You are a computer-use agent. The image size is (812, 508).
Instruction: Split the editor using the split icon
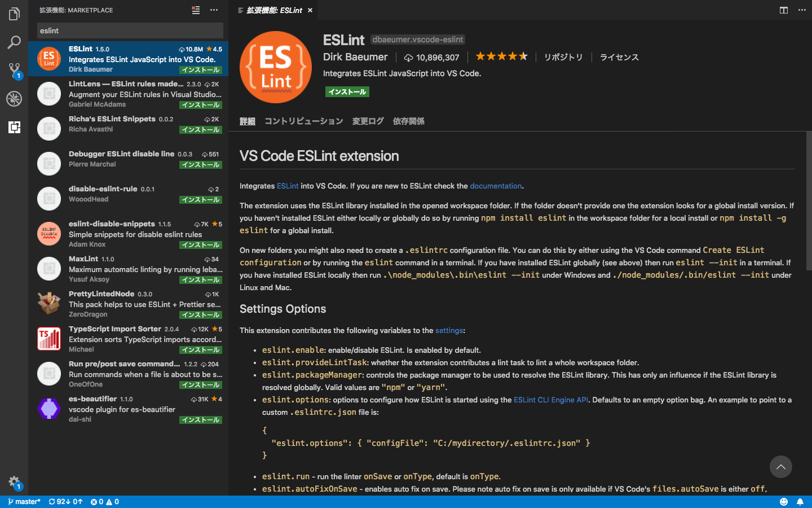pyautogui.click(x=783, y=10)
